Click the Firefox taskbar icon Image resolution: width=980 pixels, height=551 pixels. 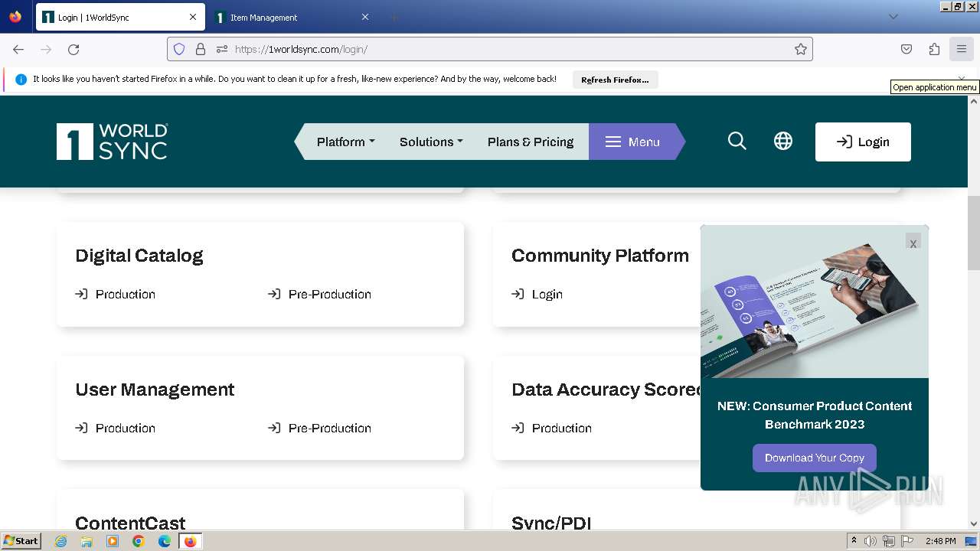(x=190, y=541)
